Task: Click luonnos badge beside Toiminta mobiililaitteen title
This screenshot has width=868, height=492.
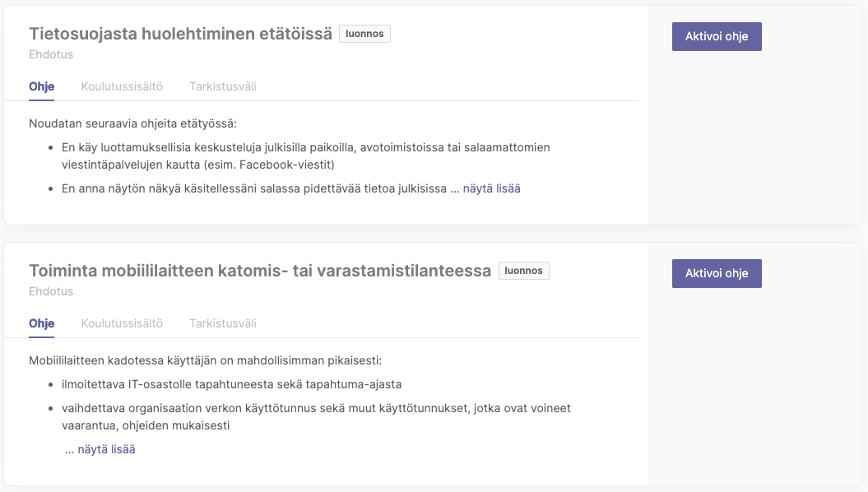Action: pyautogui.click(x=524, y=271)
